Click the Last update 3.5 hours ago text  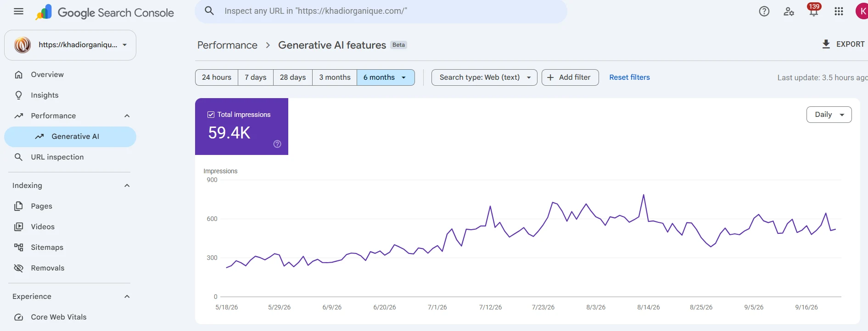(823, 77)
